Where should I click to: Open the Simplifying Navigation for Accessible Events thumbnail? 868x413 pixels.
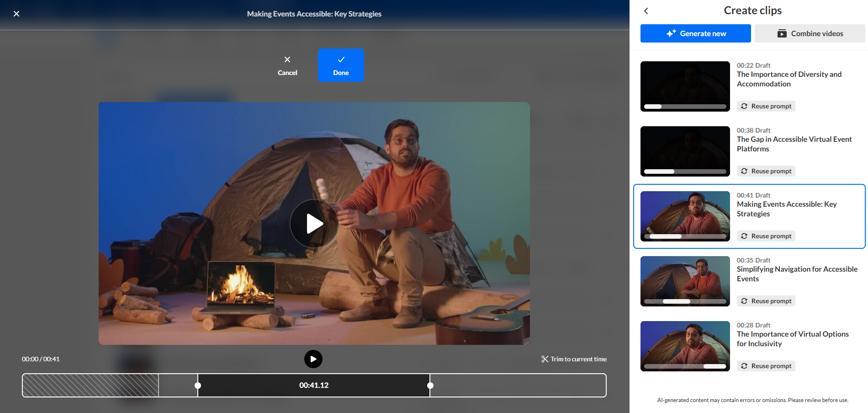(x=685, y=281)
